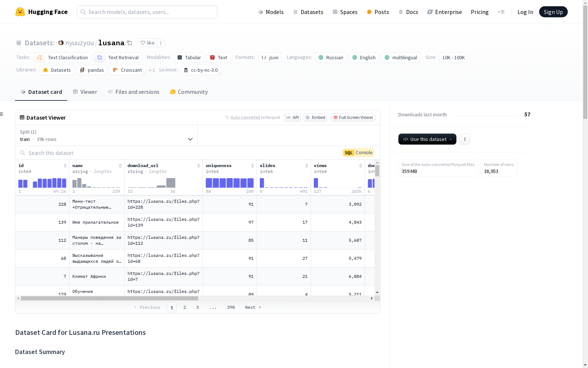This screenshot has height=368, width=588.
Task: Open the cc-by-nc-3.0 license tag
Action: (x=201, y=70)
